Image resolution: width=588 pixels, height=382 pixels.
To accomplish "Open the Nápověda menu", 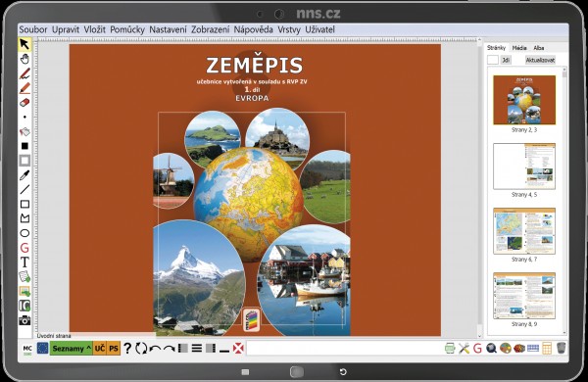I will point(254,29).
